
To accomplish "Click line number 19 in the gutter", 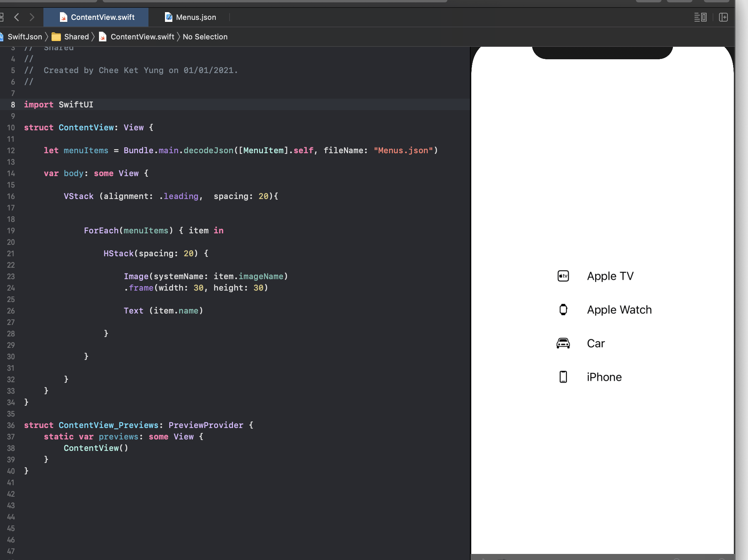I will point(10,231).
